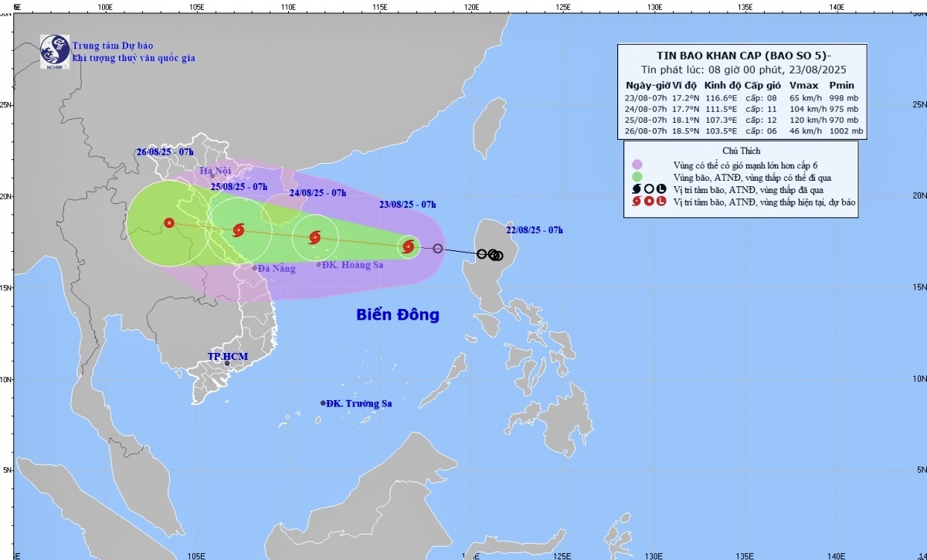Viewport: 927px width, 560px height.
Task: Click the red storm symbol for 23/08/25 - 07h
Action: click(409, 247)
